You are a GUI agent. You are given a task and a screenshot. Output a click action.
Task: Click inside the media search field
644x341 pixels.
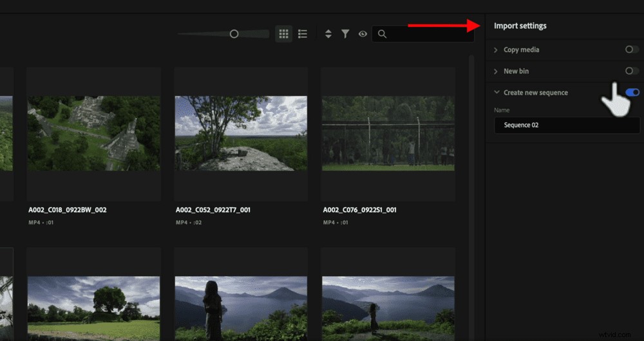(423, 34)
